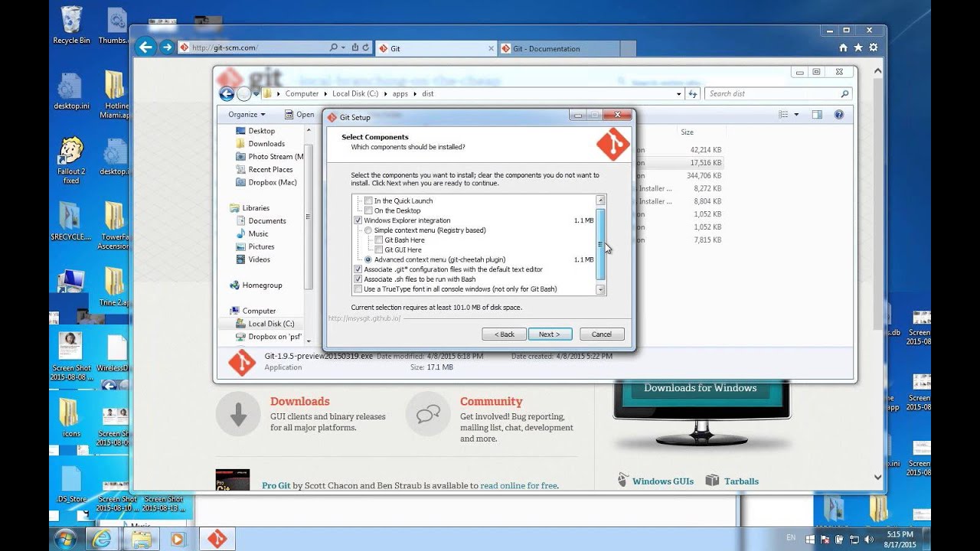Follow the read online for free link
This screenshot has height=551, width=980.
[x=519, y=486]
